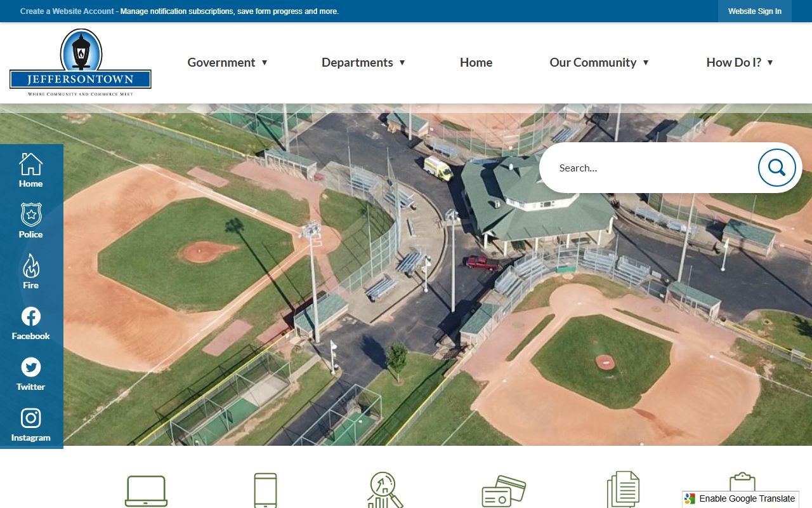Image resolution: width=812 pixels, height=508 pixels.
Task: Click the Website Sign In button
Action: pos(754,11)
